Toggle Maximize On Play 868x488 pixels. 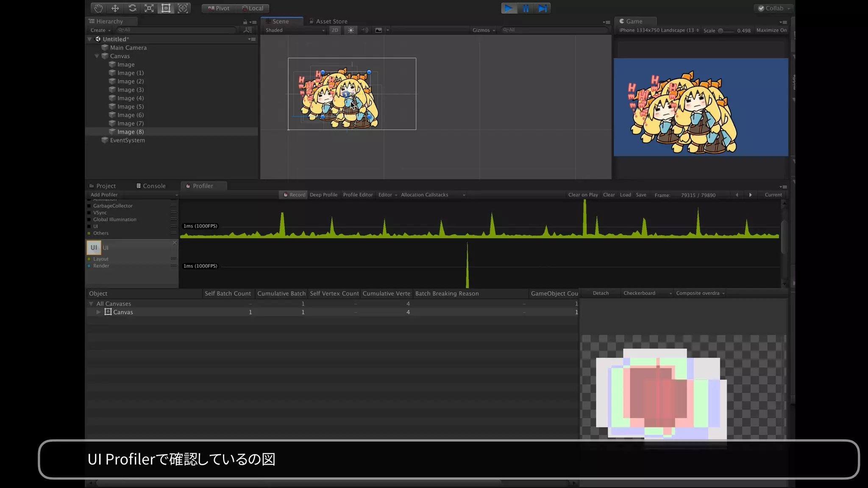[x=771, y=30]
